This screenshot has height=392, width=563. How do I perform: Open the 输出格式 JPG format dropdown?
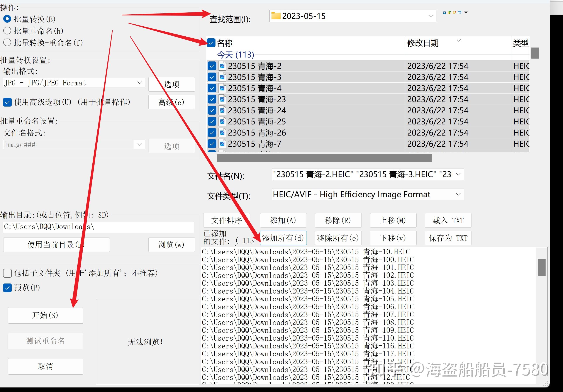click(x=139, y=83)
